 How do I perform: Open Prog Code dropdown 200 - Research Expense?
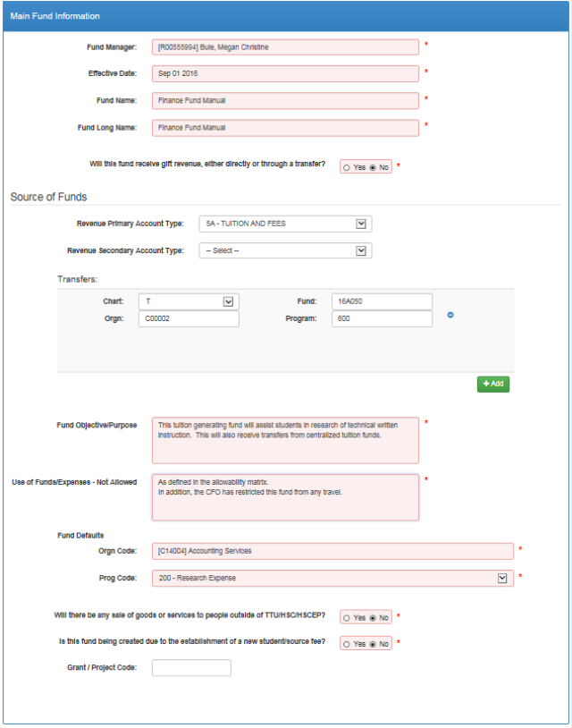pyautogui.click(x=332, y=578)
